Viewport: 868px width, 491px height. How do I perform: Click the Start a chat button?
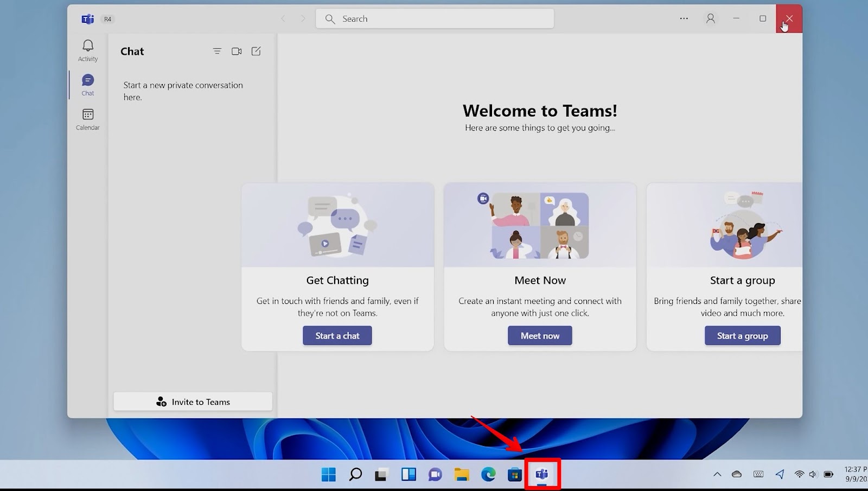click(337, 336)
